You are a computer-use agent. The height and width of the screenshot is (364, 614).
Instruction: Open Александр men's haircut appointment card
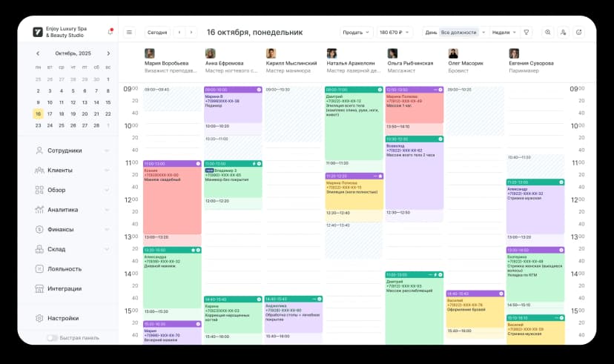535,206
